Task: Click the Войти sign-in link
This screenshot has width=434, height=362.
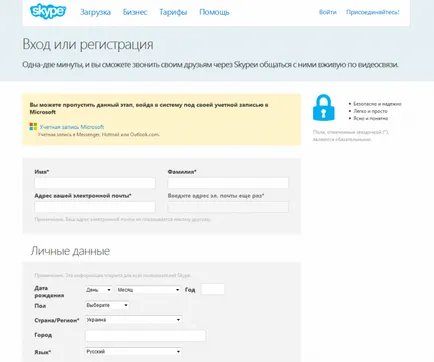Action: click(x=328, y=12)
